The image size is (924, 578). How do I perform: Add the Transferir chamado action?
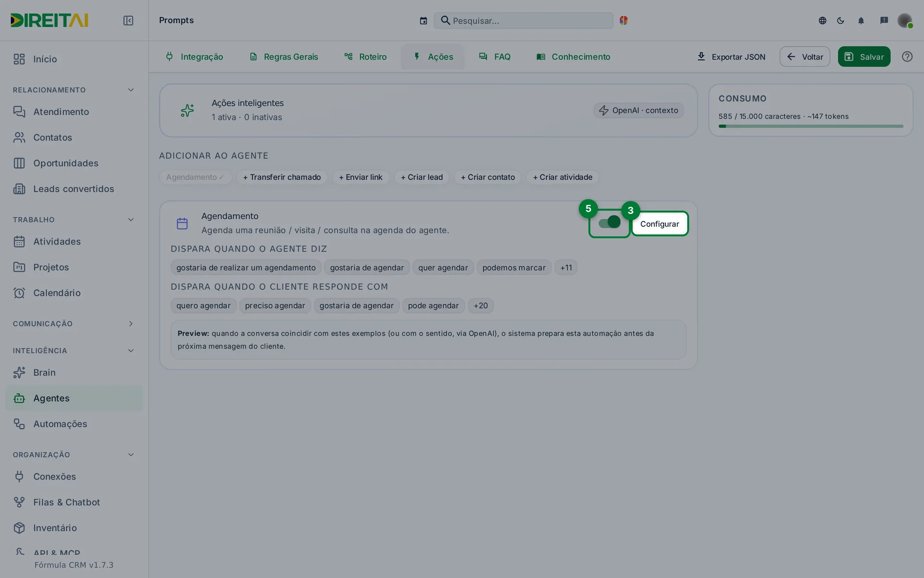point(282,177)
